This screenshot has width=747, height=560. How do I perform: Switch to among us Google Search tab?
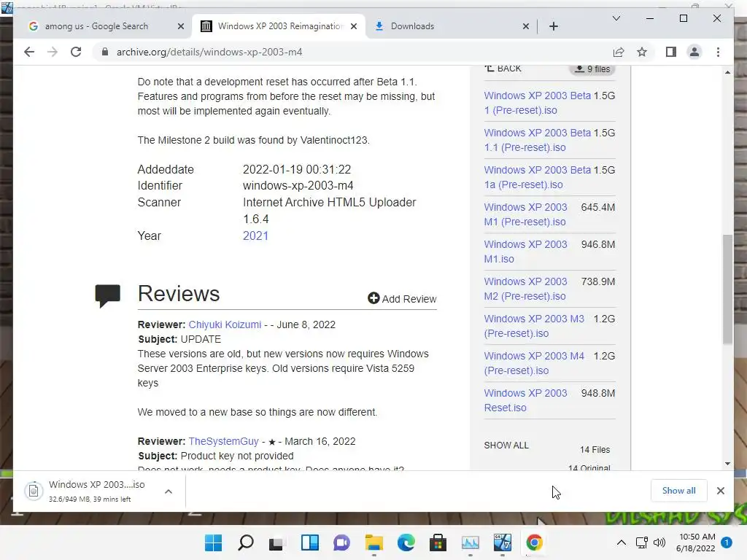pos(96,26)
